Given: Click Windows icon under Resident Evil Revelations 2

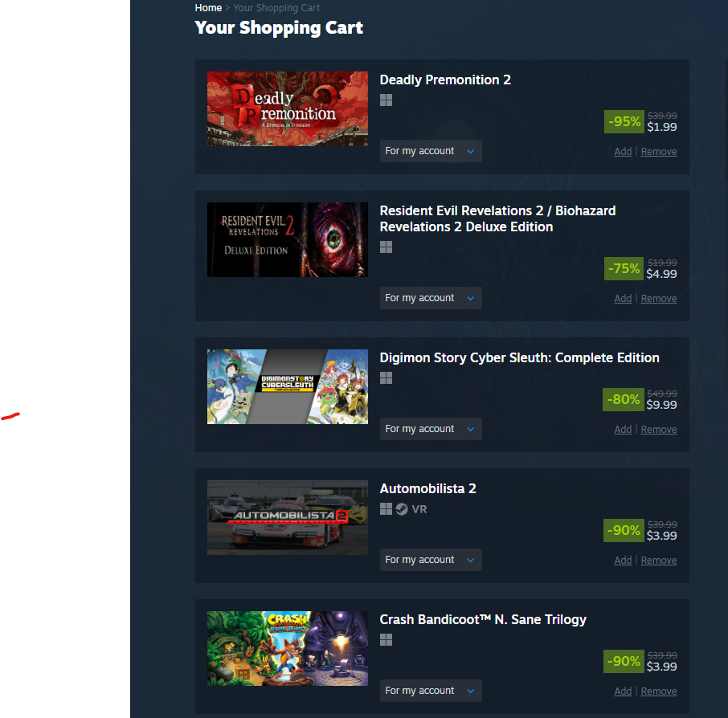Looking at the screenshot, I should [386, 247].
